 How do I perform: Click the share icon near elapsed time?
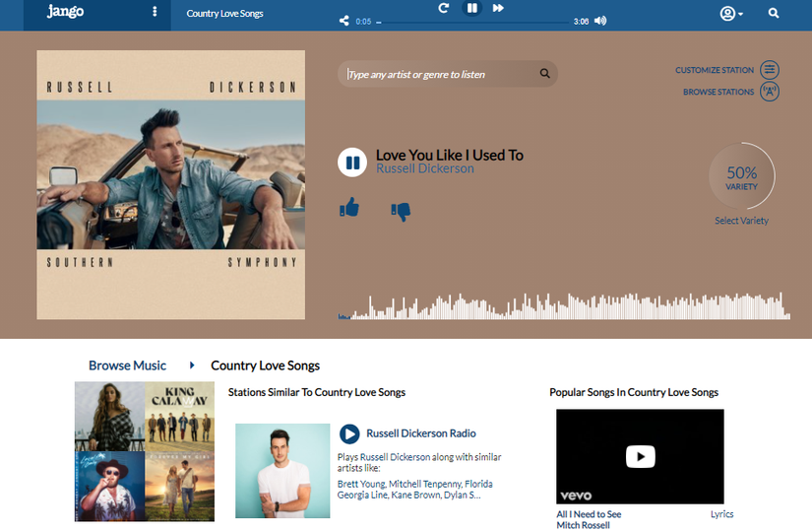tap(344, 21)
